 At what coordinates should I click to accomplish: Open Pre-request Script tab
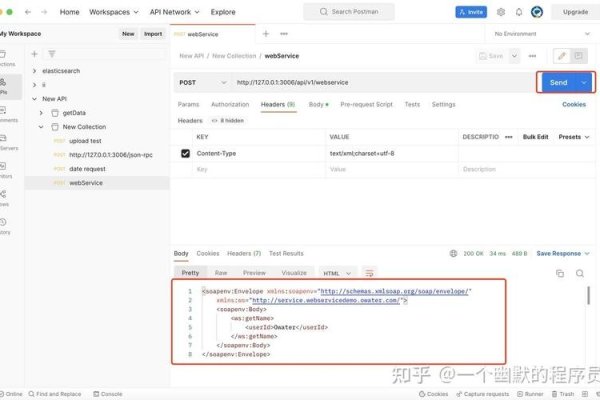coord(367,104)
